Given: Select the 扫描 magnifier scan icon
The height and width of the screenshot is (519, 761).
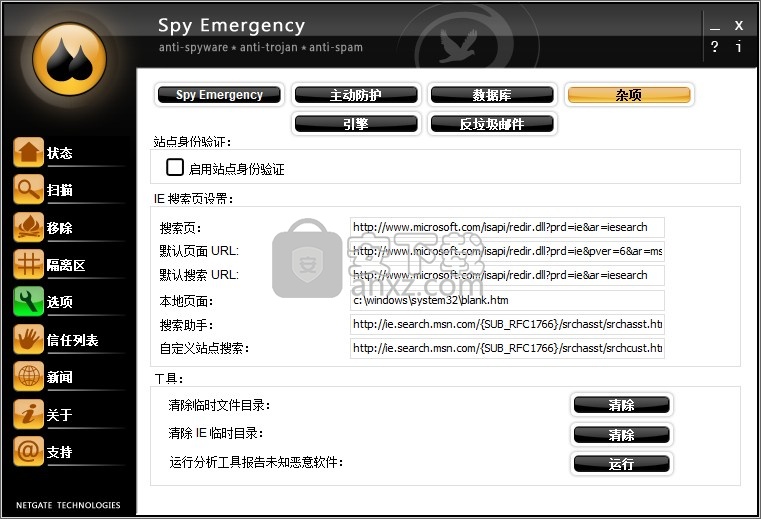Looking at the screenshot, I should (x=28, y=189).
